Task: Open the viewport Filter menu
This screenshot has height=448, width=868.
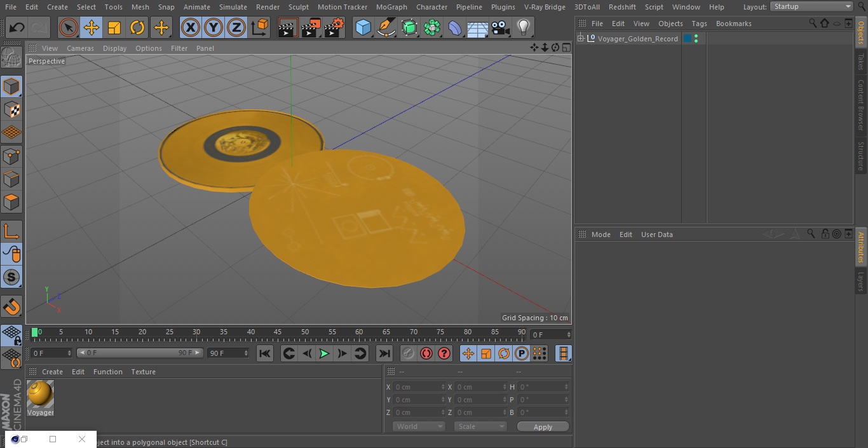Action: [x=179, y=48]
